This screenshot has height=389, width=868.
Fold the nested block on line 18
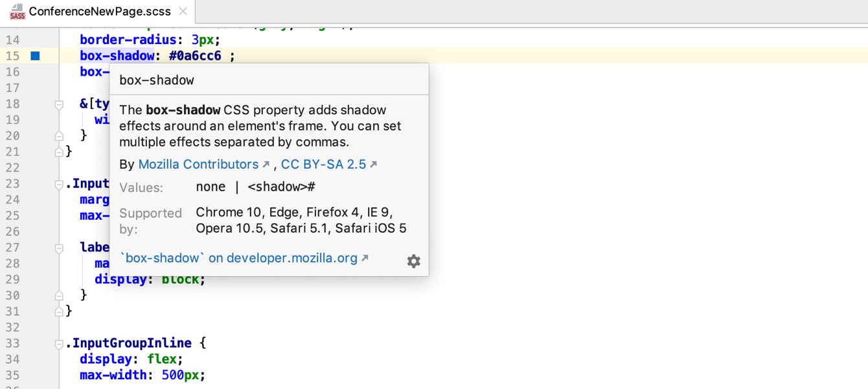59,104
